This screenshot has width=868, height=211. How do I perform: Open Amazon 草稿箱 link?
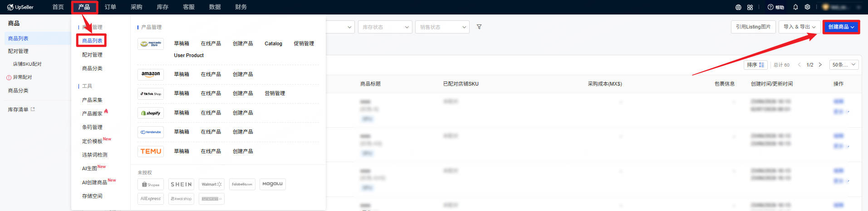coord(181,74)
